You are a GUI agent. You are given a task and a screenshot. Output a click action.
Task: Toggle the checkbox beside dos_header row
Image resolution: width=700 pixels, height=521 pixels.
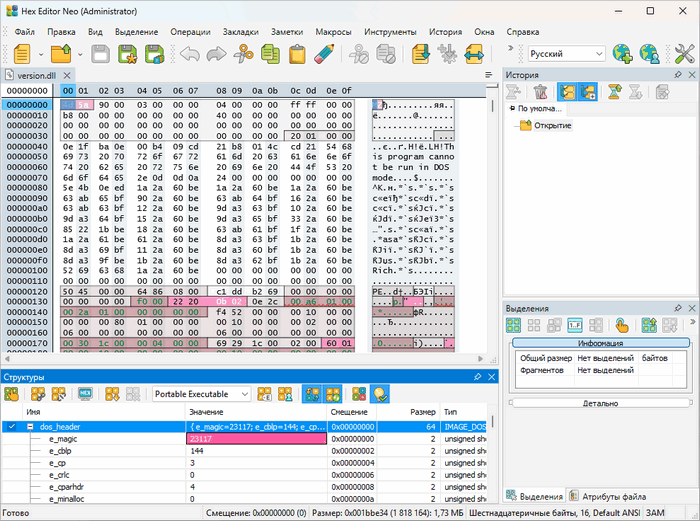point(12,426)
